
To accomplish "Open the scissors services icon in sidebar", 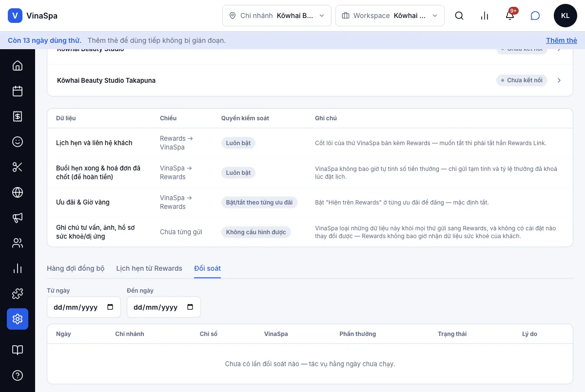I will 18,167.
